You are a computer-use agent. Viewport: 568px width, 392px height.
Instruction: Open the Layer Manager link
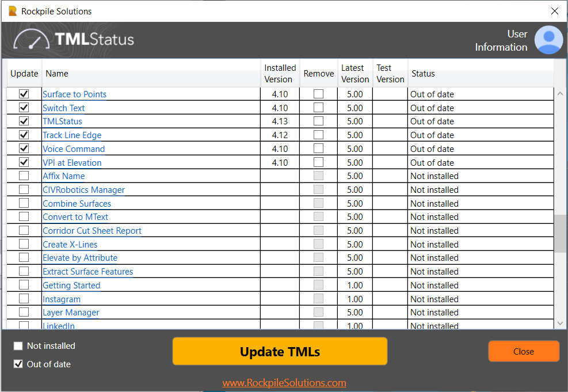click(x=70, y=312)
